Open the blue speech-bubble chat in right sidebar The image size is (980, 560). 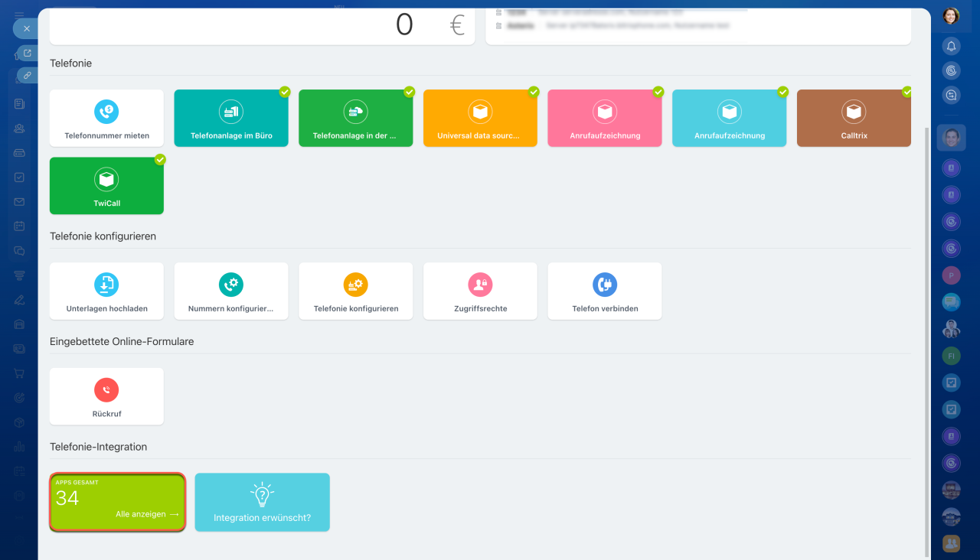tap(951, 302)
